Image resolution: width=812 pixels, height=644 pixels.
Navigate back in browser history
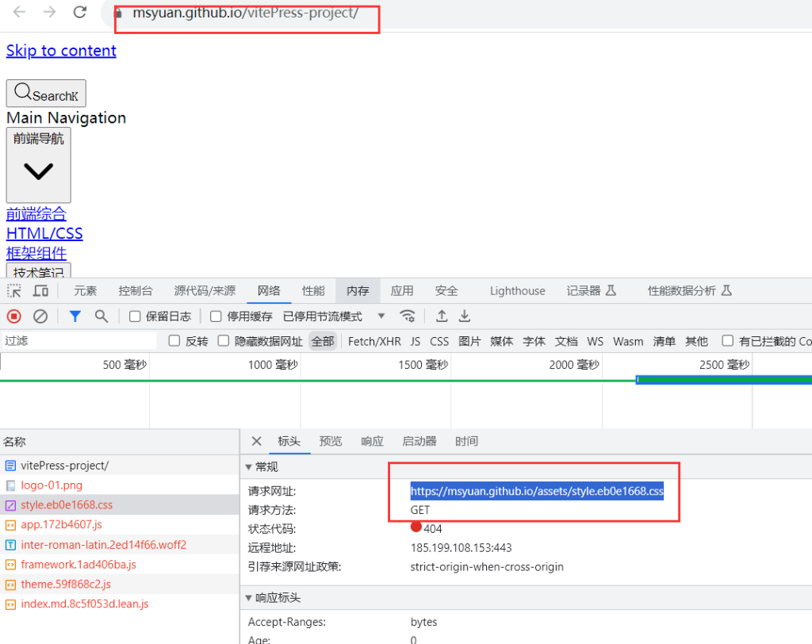pyautogui.click(x=17, y=12)
